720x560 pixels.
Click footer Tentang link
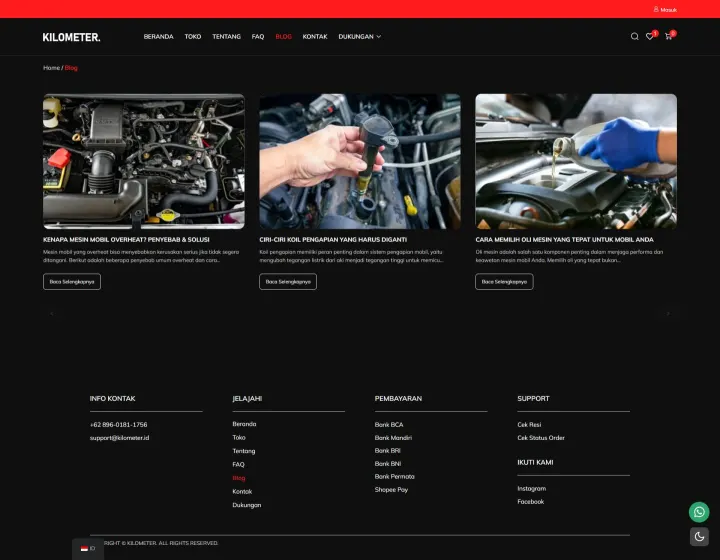pos(244,451)
